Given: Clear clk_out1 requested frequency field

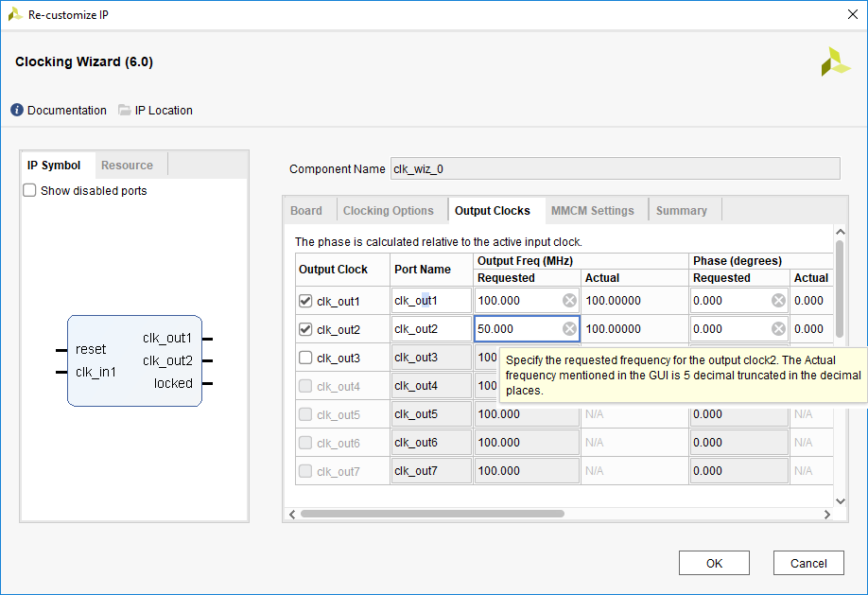Looking at the screenshot, I should [569, 300].
